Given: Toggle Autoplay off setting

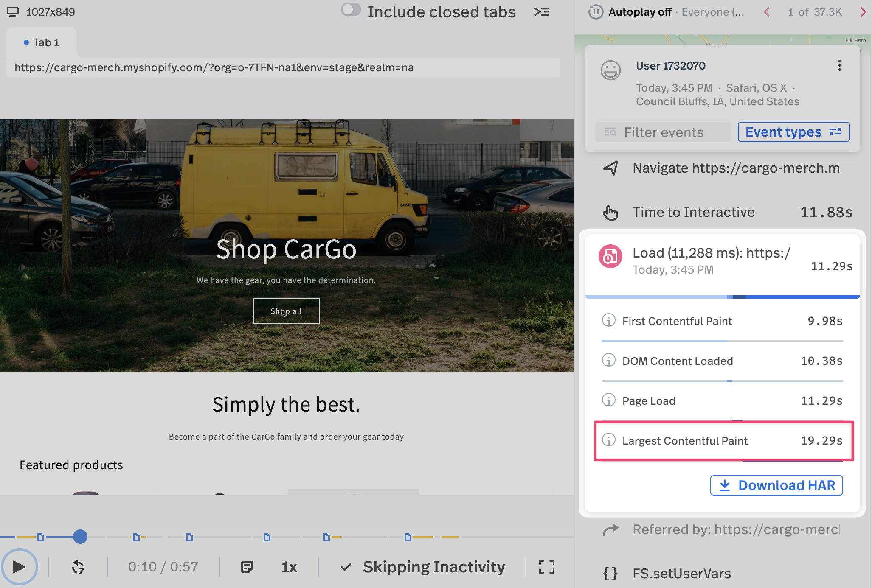Looking at the screenshot, I should click(x=640, y=12).
